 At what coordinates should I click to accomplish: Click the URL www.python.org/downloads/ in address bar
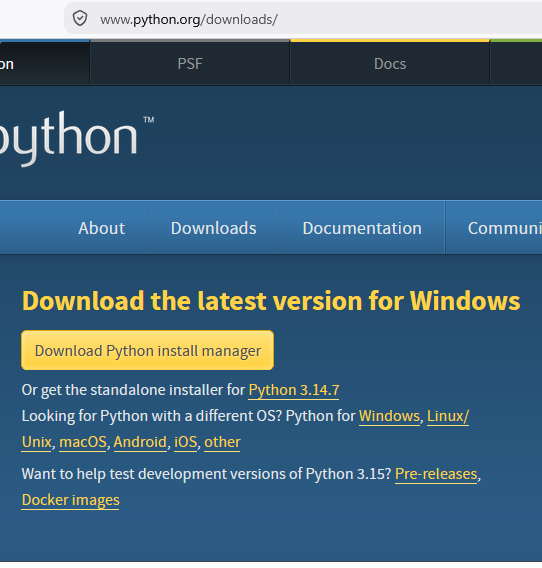point(189,20)
